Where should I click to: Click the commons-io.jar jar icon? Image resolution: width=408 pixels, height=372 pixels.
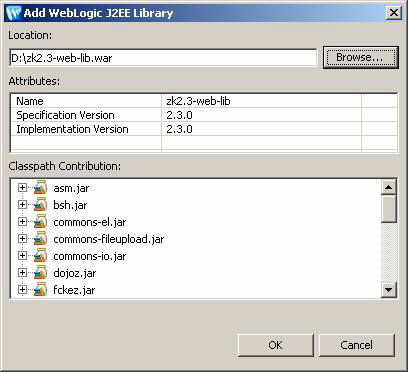[x=40, y=256]
